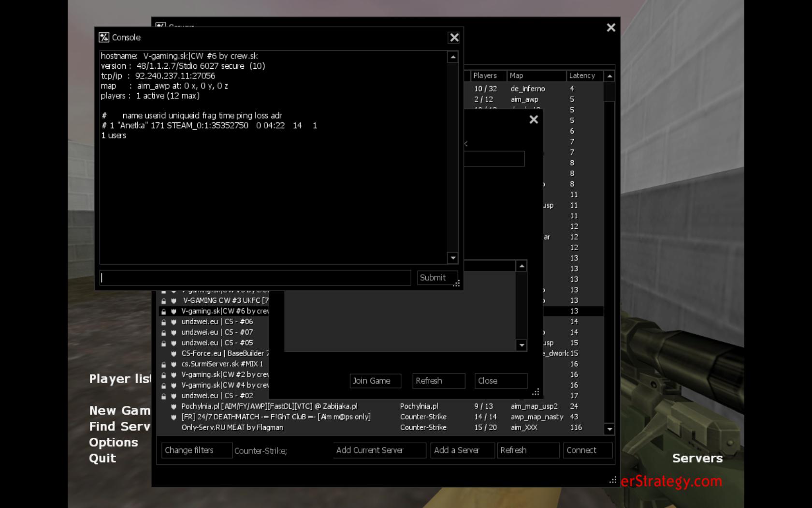Close the Console window with X

tap(454, 37)
